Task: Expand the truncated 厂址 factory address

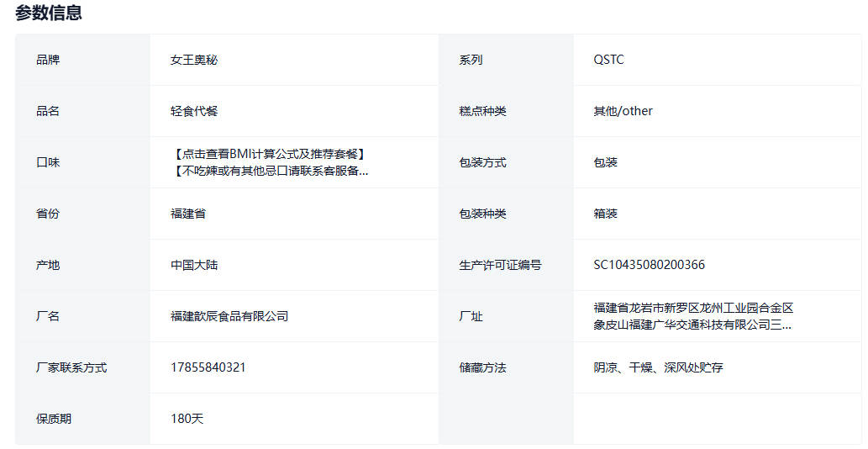Action: 692,325
